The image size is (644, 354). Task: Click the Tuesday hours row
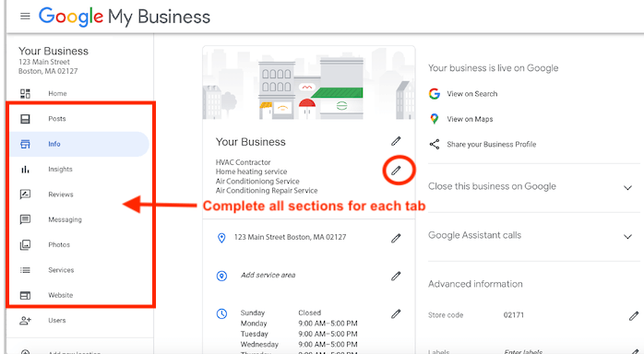pyautogui.click(x=299, y=334)
